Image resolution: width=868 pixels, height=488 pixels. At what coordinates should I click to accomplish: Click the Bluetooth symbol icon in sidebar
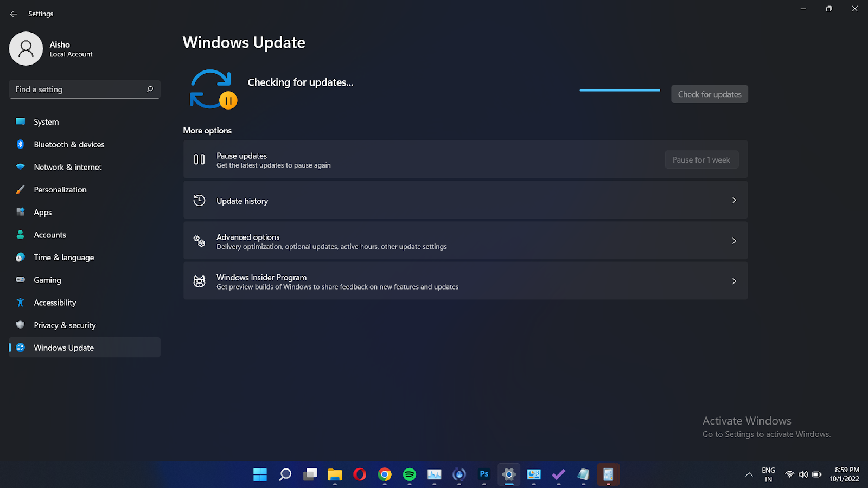point(21,144)
